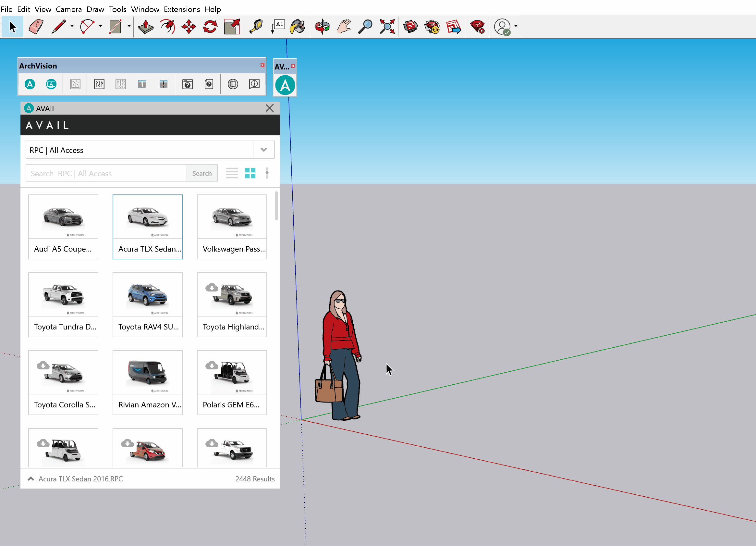Switch AVAIL results to grid view
Image resolution: width=756 pixels, height=546 pixels.
[x=250, y=173]
